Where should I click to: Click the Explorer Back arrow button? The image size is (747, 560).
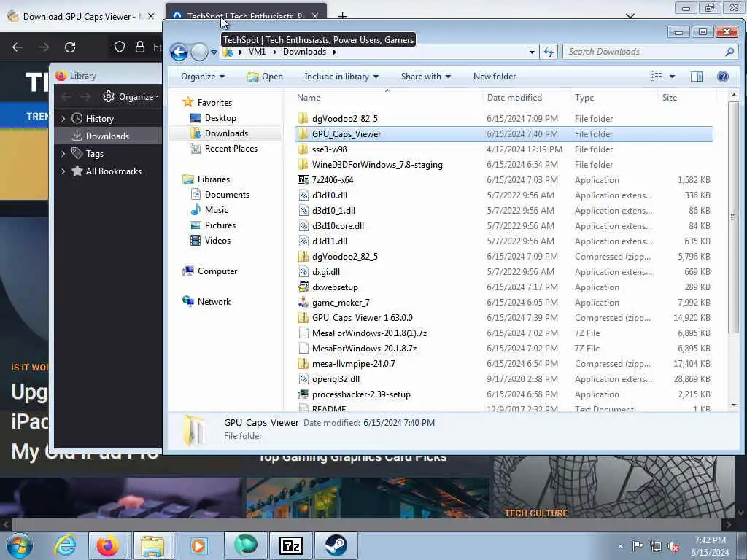click(x=179, y=52)
